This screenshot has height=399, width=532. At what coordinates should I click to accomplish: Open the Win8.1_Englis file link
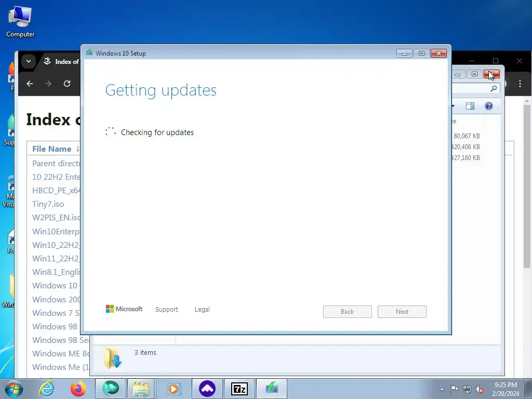point(56,272)
